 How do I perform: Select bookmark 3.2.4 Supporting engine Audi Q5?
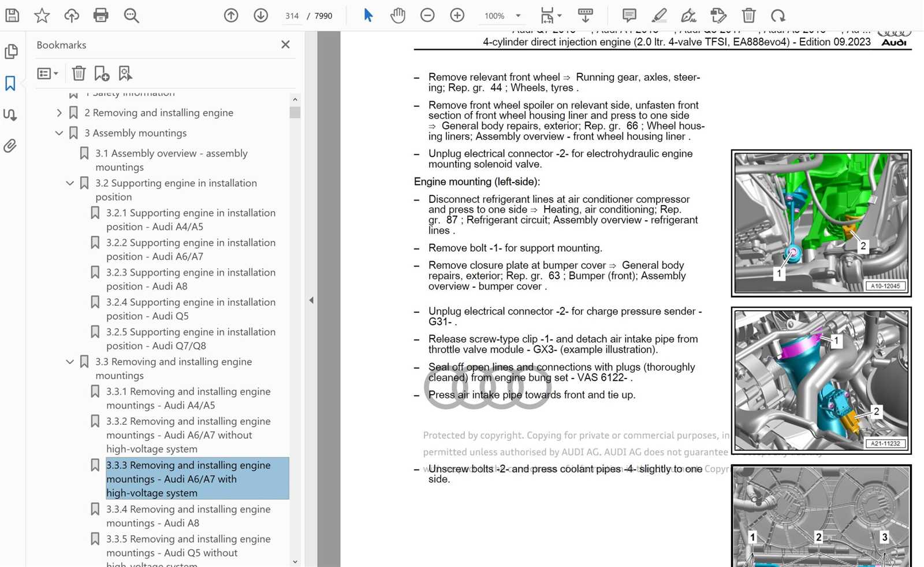point(191,309)
